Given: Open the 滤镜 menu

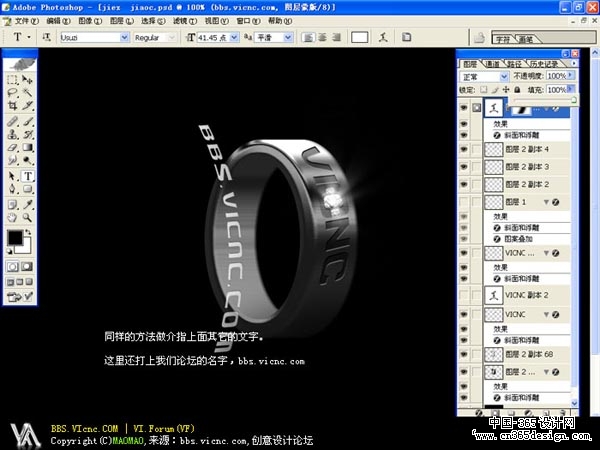Looking at the screenshot, I should pos(185,21).
